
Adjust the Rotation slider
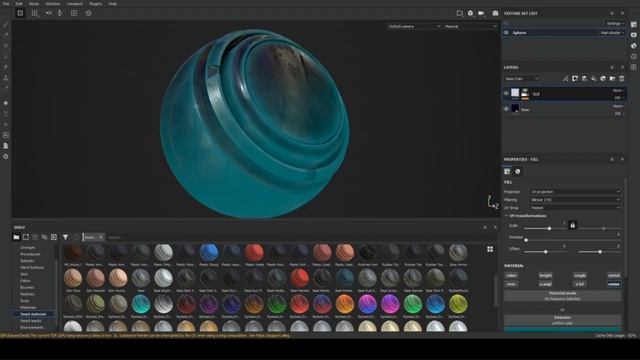pos(572,240)
